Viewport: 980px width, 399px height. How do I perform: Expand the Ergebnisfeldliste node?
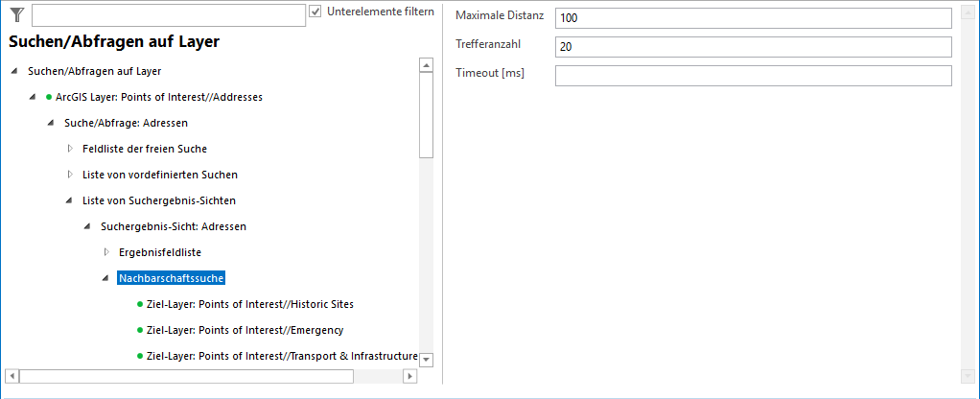pyautogui.click(x=105, y=252)
